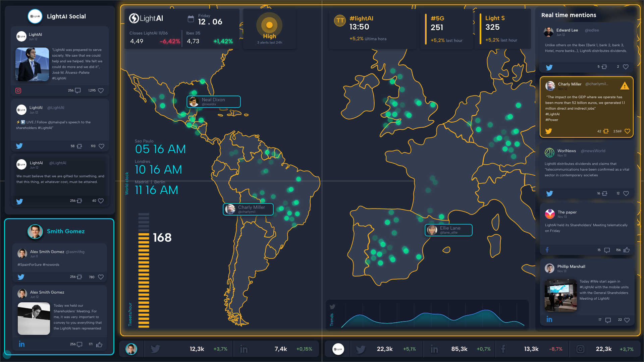Viewport: 644px width, 362px height.
Task: Click the LinkedIn icon on Phillip Marshall post
Action: click(x=549, y=319)
